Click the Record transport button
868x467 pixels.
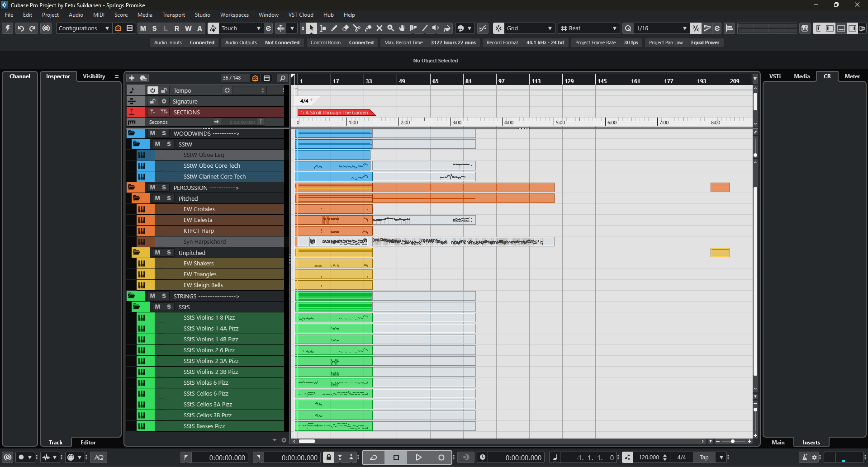click(441, 458)
